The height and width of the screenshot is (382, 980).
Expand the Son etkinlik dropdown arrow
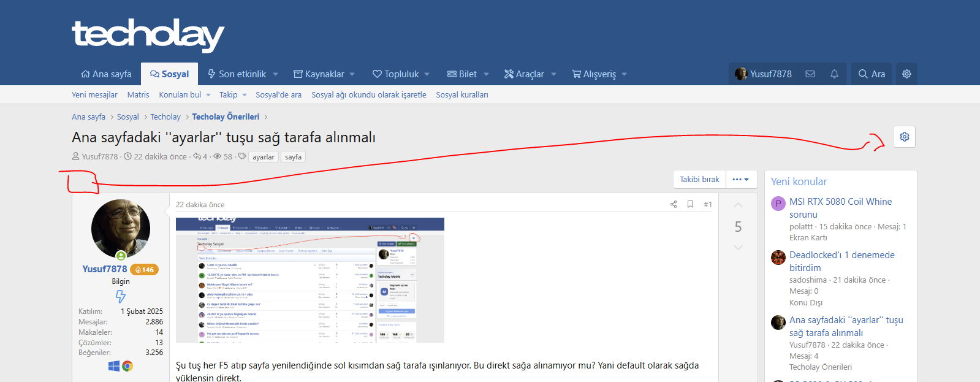276,74
